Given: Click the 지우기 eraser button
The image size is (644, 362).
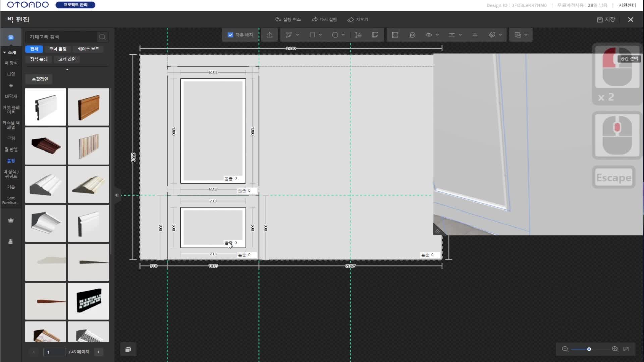Looking at the screenshot, I should 358,19.
